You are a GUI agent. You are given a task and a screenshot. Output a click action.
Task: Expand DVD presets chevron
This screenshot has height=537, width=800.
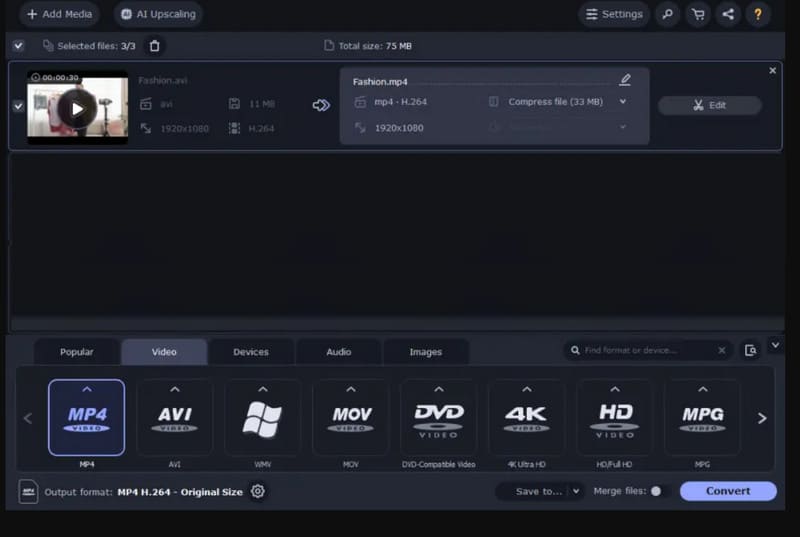[x=439, y=389]
